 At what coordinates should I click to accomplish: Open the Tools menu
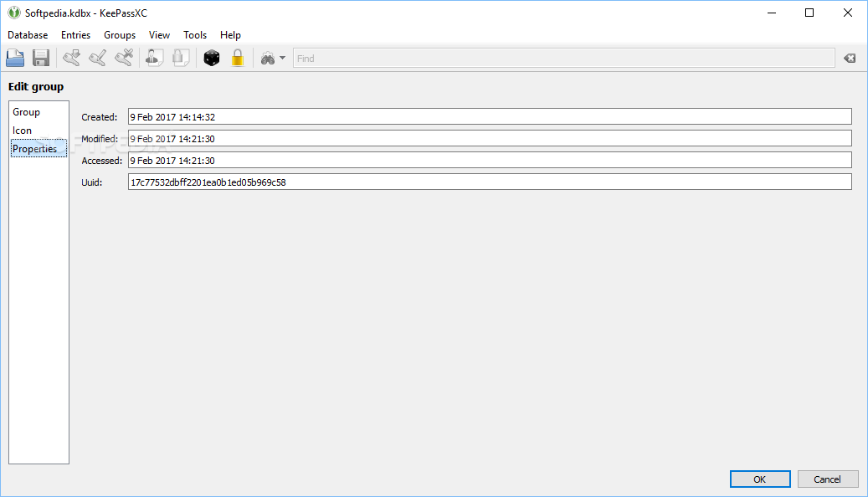195,35
